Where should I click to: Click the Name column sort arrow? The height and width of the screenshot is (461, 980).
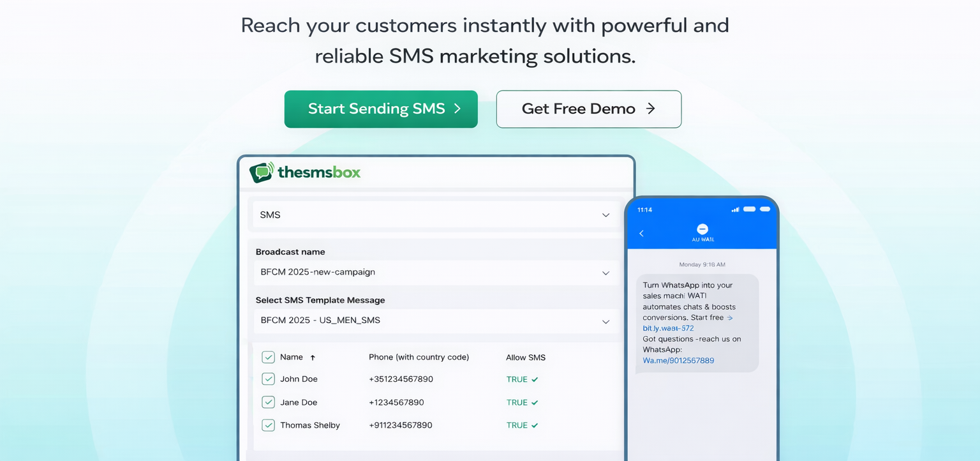pyautogui.click(x=312, y=357)
